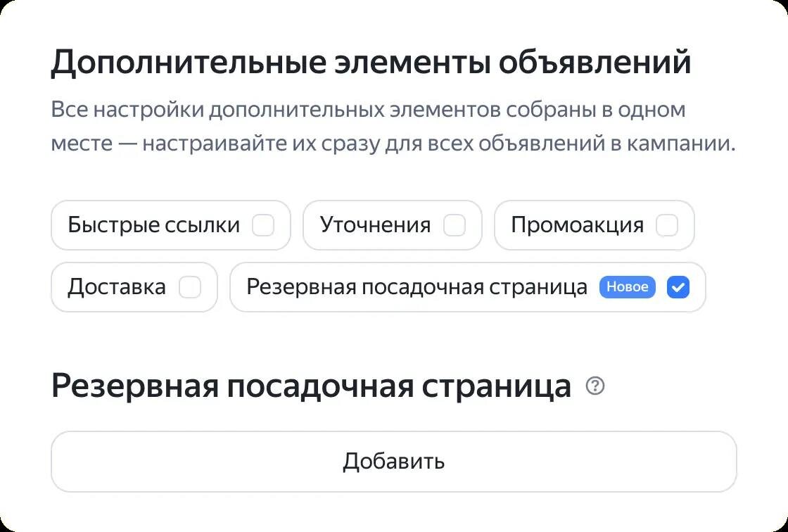Click description line starting месте — настраивайте

(x=393, y=144)
